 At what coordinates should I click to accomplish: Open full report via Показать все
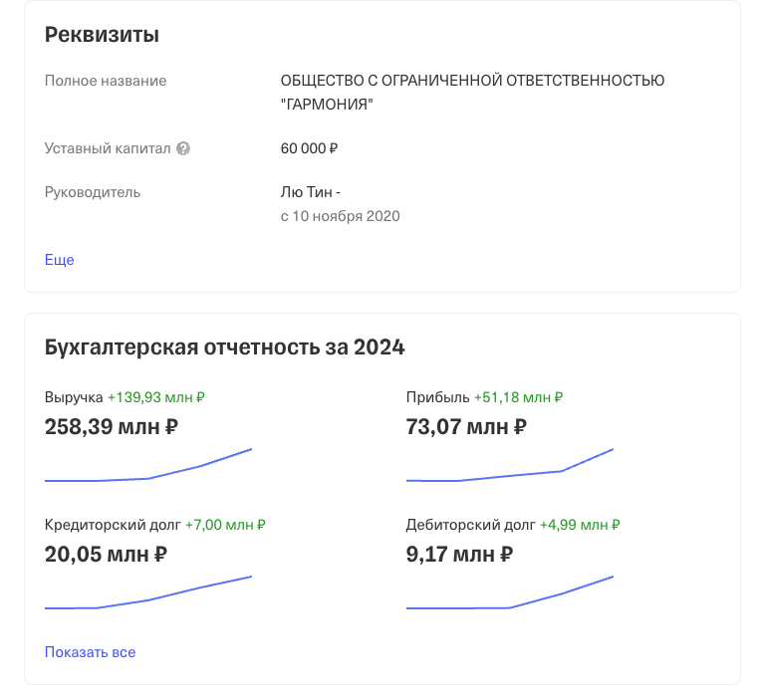[91, 652]
